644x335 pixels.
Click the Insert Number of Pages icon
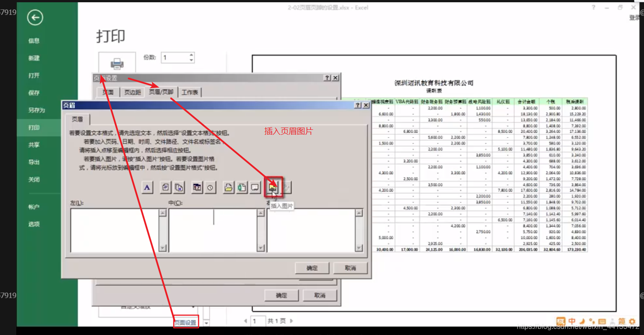click(x=179, y=188)
